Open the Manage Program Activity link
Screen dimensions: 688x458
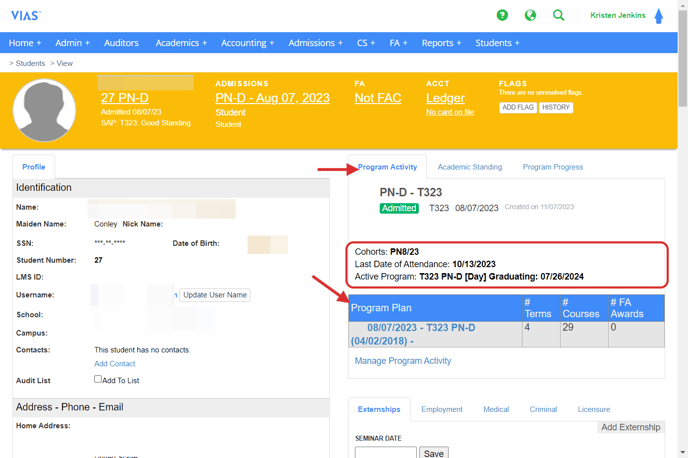[x=403, y=361]
